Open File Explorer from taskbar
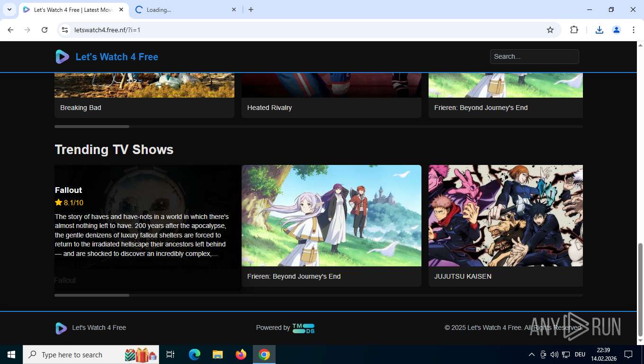The image size is (644, 364). [x=218, y=355]
